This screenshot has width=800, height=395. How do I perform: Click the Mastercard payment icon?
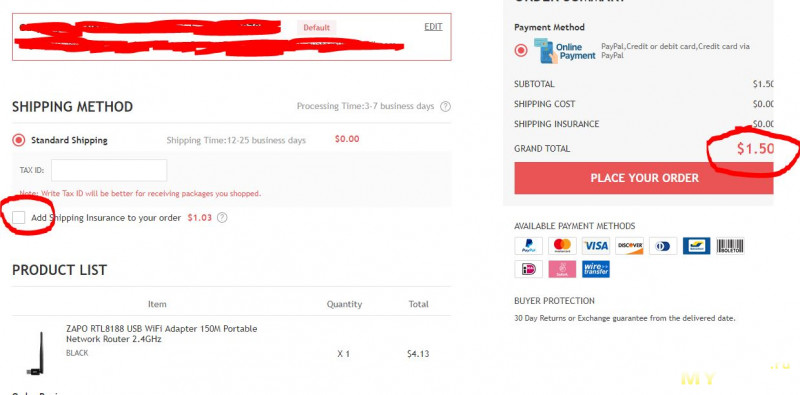coord(562,246)
